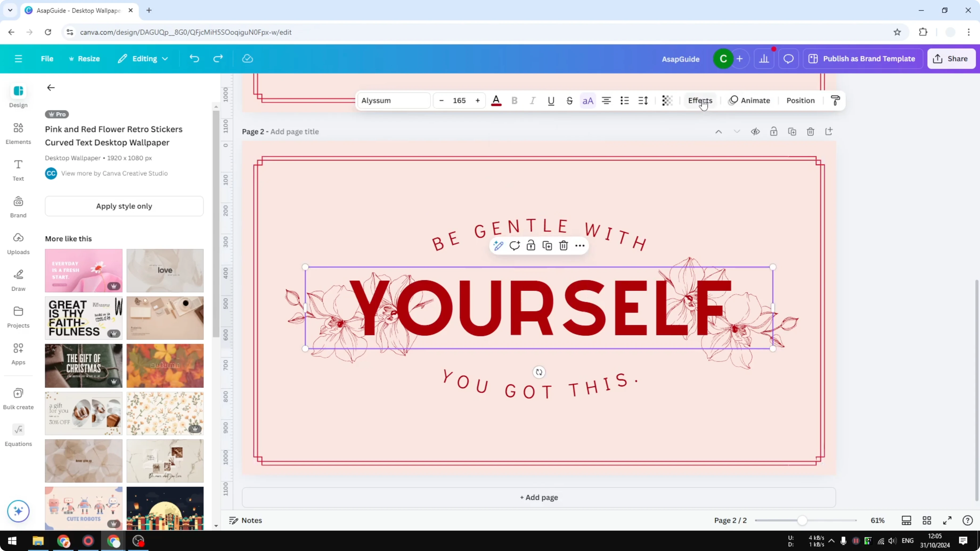Adjust the zoom slider at the bottom
Viewport: 980px width, 551px height.
pyautogui.click(x=803, y=520)
